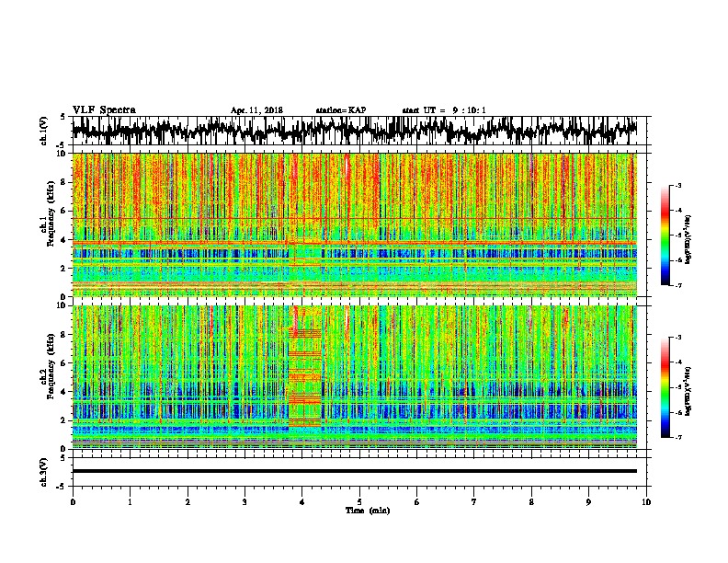Viewport: 728px width, 563px height.
Task: Click the ch.1 colorbar unit label
Action: click(x=688, y=240)
